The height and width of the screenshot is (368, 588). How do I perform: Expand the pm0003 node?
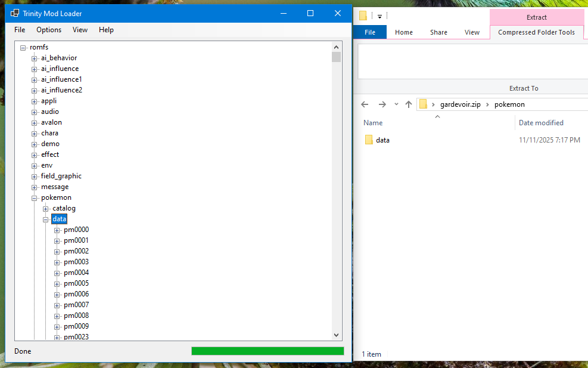pyautogui.click(x=57, y=262)
